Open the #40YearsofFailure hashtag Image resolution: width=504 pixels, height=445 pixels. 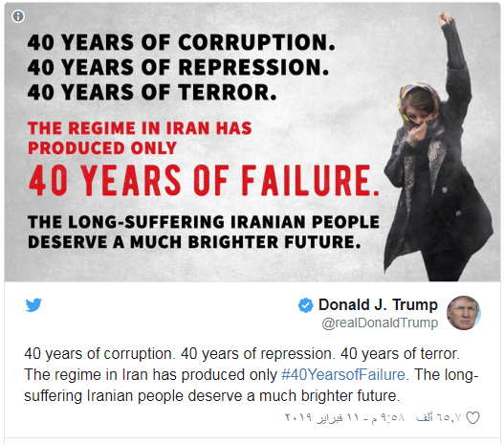[343, 374]
